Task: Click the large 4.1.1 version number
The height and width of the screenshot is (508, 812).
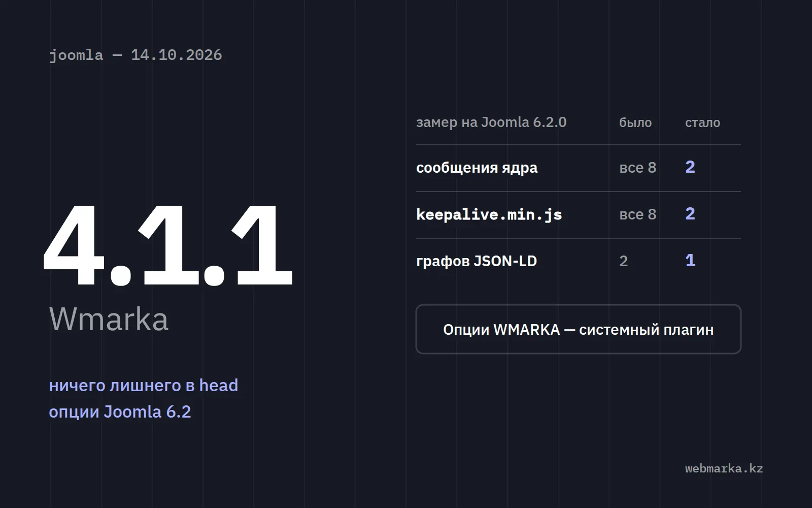Action: (x=168, y=245)
